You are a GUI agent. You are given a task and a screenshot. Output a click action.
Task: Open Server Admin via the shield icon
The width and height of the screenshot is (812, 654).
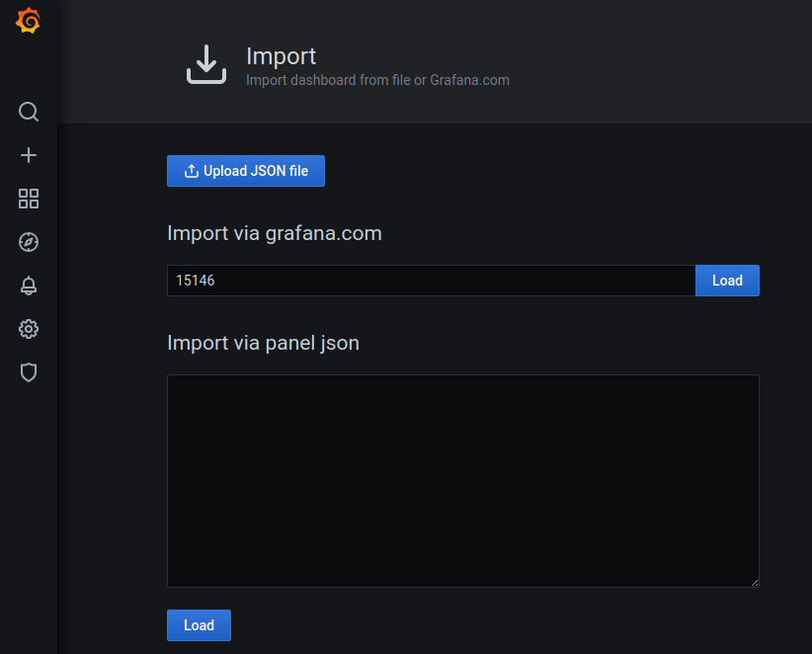29,372
